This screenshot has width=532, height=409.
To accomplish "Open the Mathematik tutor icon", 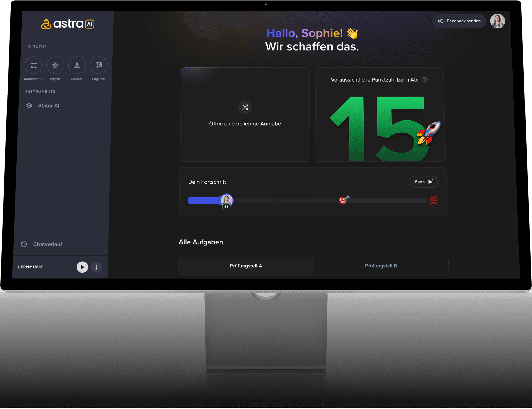I will click(x=34, y=65).
